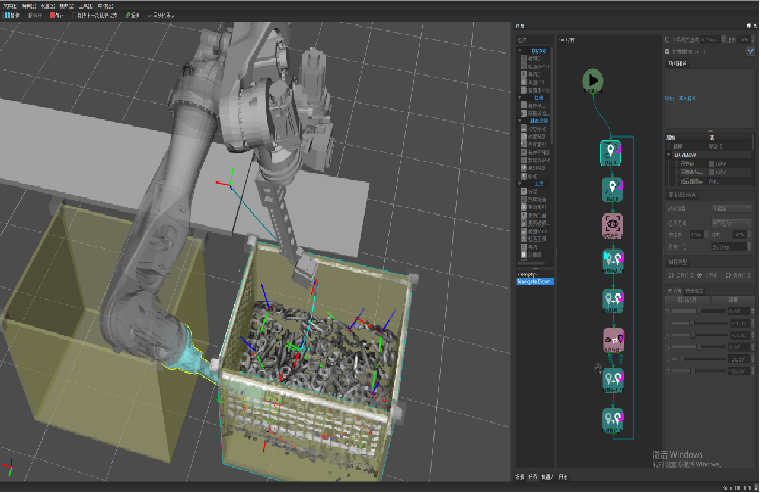Click the filter funnel icon in properties panel
This screenshot has width=761, height=493.
click(751, 50)
